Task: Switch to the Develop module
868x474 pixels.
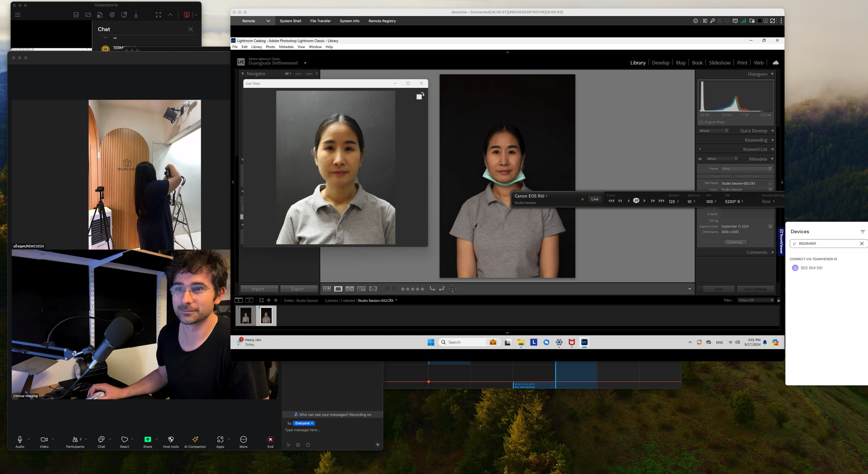Action: [x=660, y=63]
